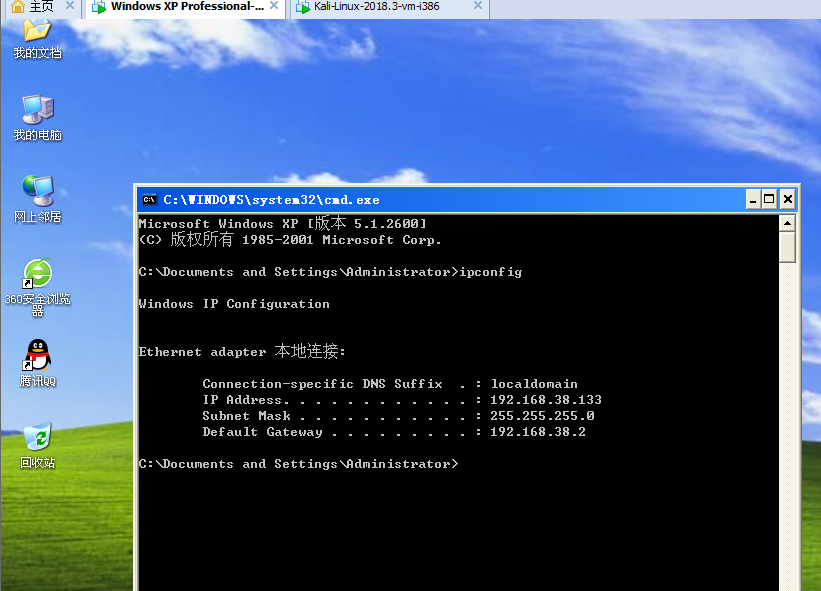Screen dimensions: 821x591
Task: Close the Kali-Linux-2018.3-vm-i386 tab
Action: coord(478,6)
